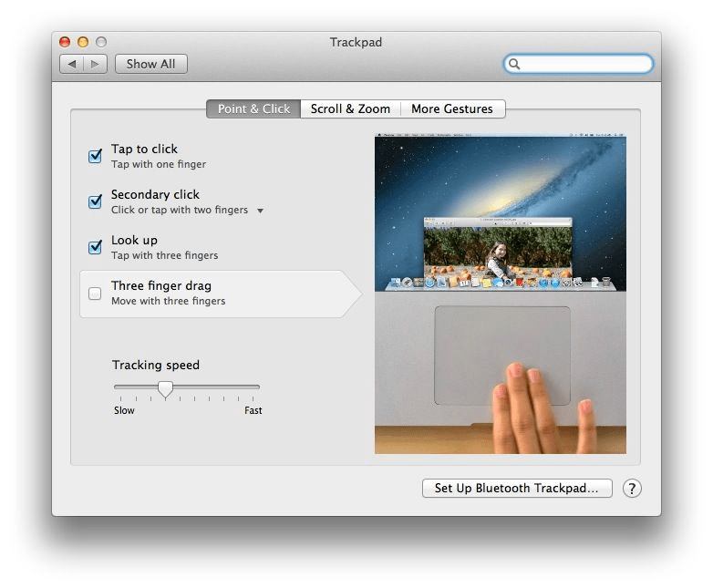Open help with the question mark button
The height and width of the screenshot is (588, 713).
(632, 489)
